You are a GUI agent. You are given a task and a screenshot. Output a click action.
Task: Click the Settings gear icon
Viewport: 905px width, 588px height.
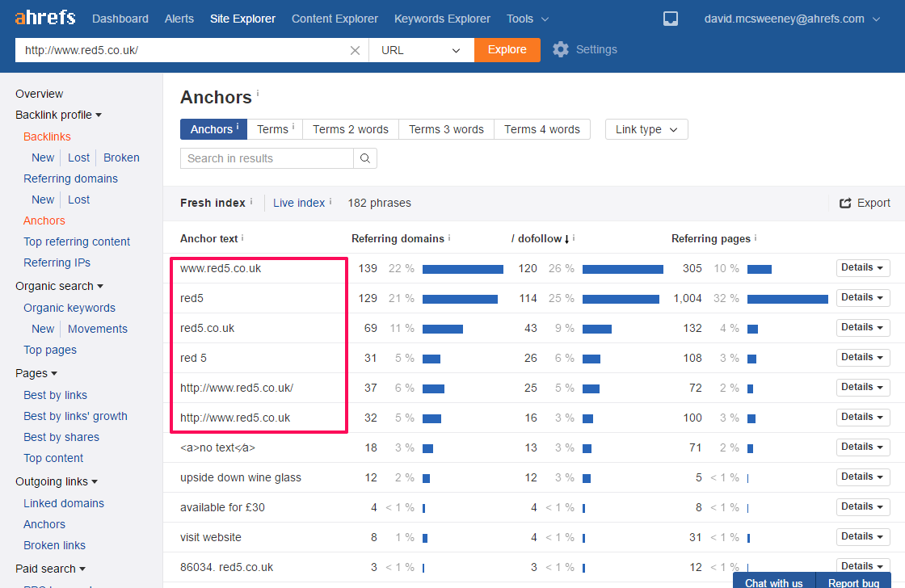coord(561,49)
